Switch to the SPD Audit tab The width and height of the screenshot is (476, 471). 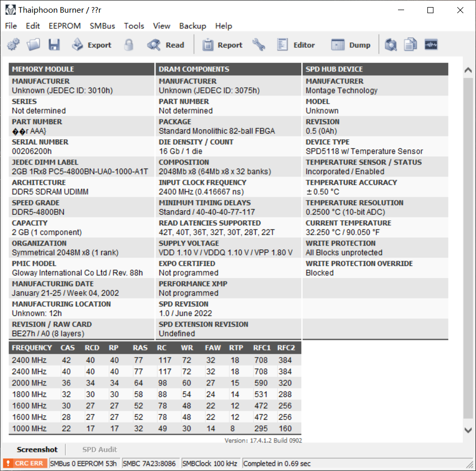click(x=100, y=449)
